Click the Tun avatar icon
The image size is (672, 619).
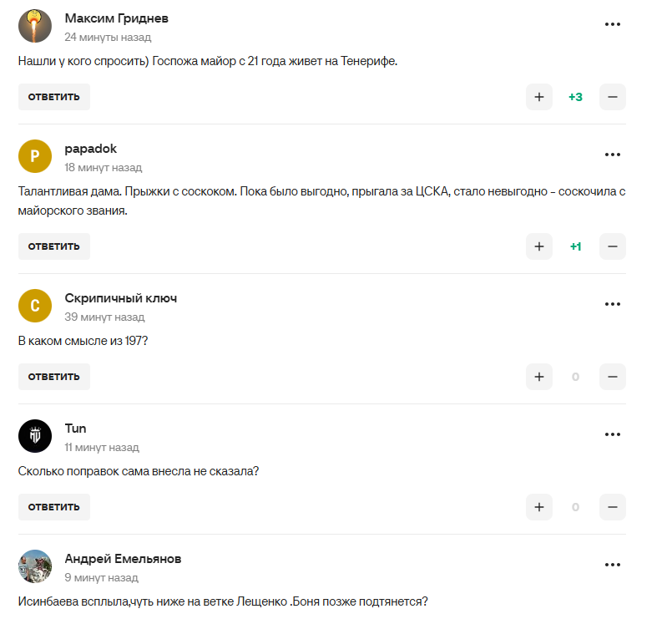point(34,435)
